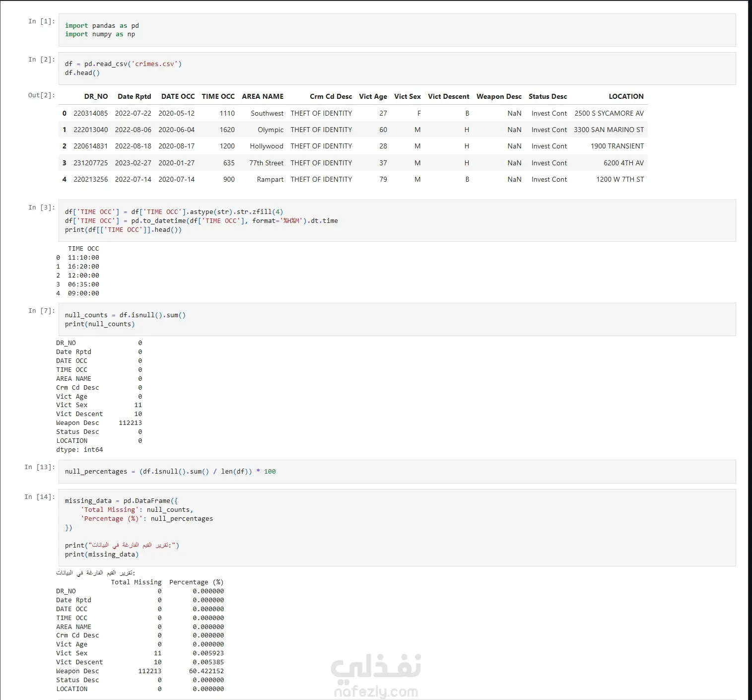Click the DATE OCC column header
The width and height of the screenshot is (752, 700).
178,96
